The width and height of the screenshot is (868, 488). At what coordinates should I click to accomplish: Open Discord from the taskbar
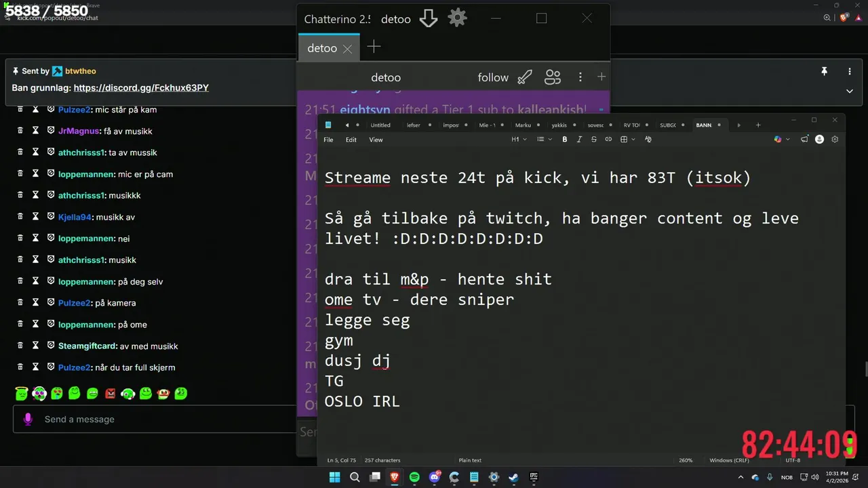[435, 477]
